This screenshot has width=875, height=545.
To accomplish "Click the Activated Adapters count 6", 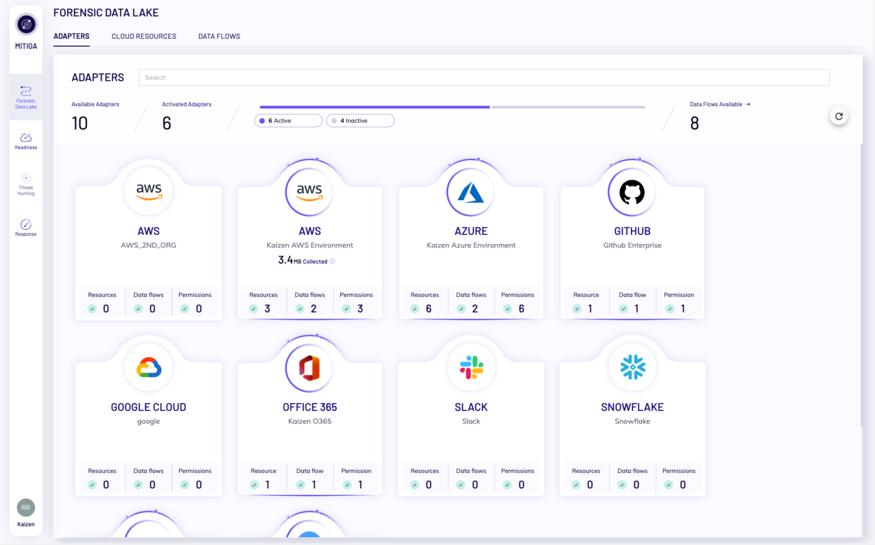I will coord(166,123).
